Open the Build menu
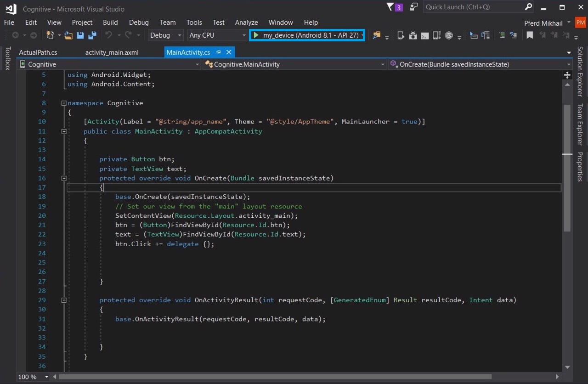The width and height of the screenshot is (588, 384). (x=110, y=22)
